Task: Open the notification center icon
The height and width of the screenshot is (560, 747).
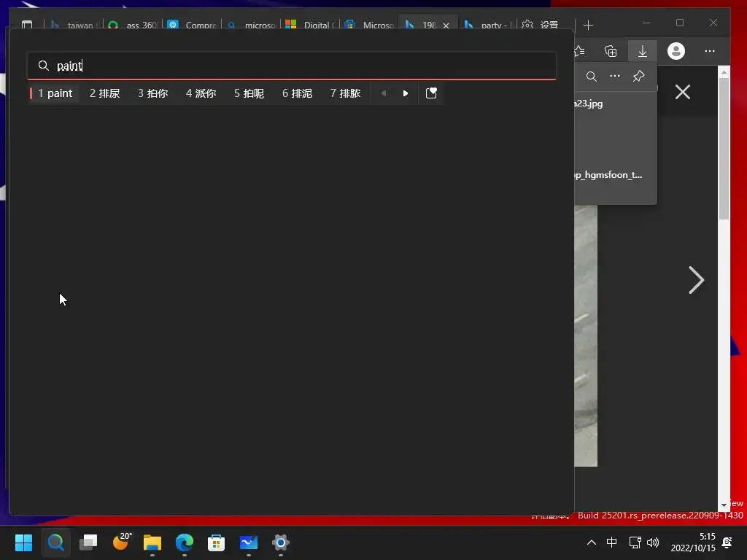Action: click(x=727, y=542)
